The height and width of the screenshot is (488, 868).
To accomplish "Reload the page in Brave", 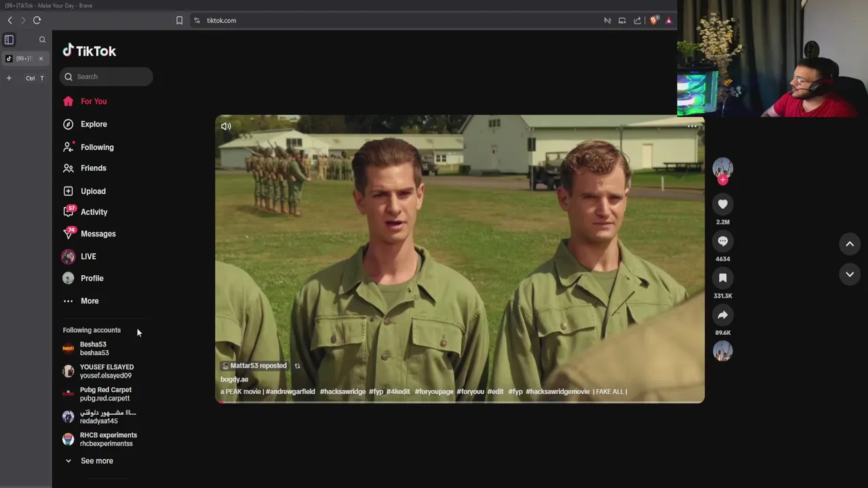I will 37,20.
